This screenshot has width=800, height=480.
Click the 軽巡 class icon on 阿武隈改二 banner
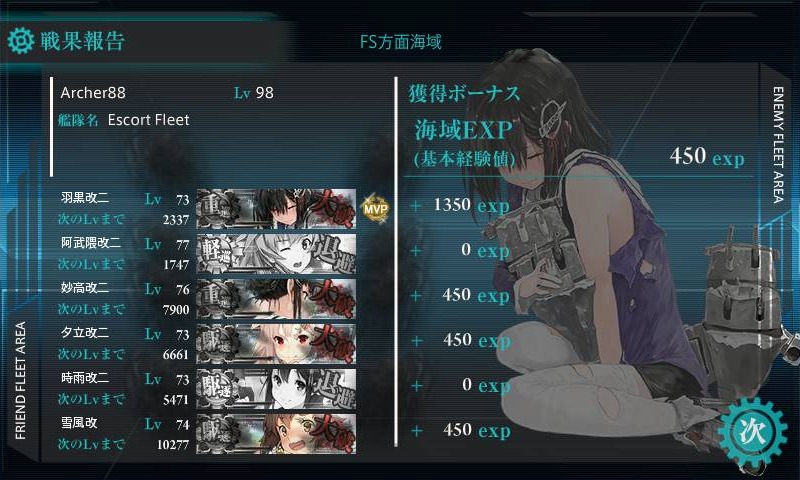pos(217,254)
